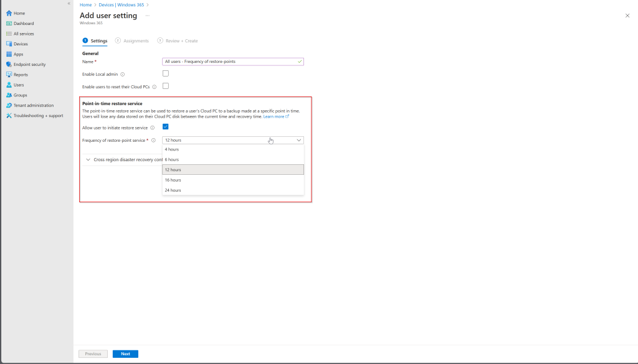
Task: Pick 24 hours from the frequency list
Action: tap(233, 190)
